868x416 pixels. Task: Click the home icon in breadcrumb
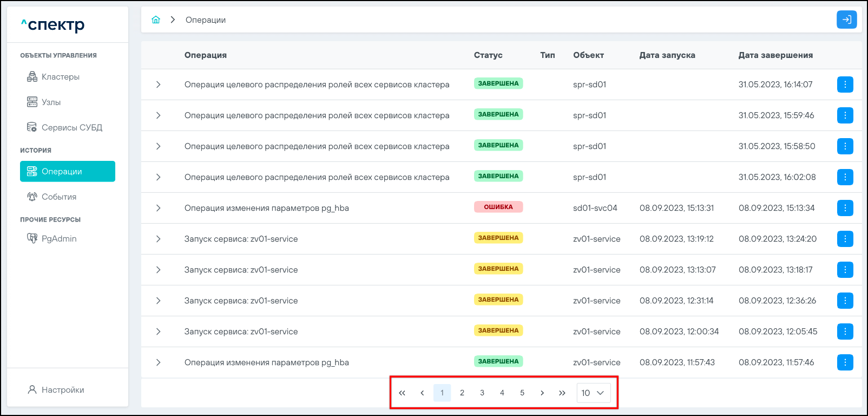click(156, 20)
